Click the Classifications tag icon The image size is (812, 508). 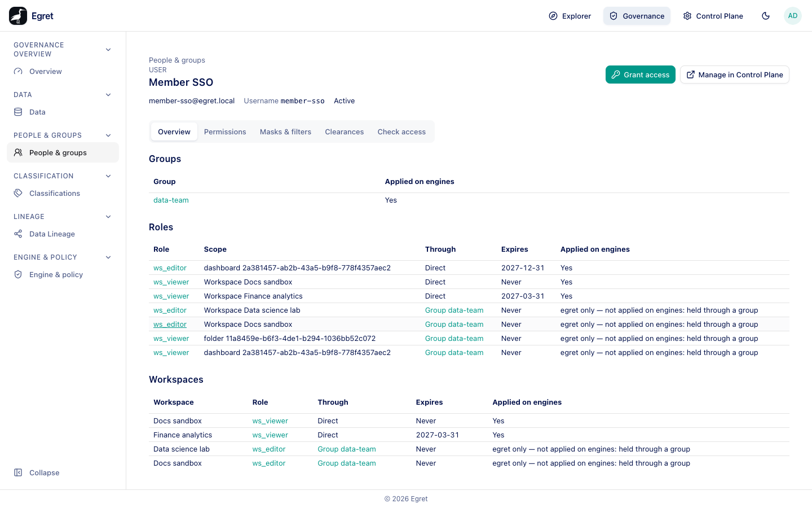(x=18, y=194)
